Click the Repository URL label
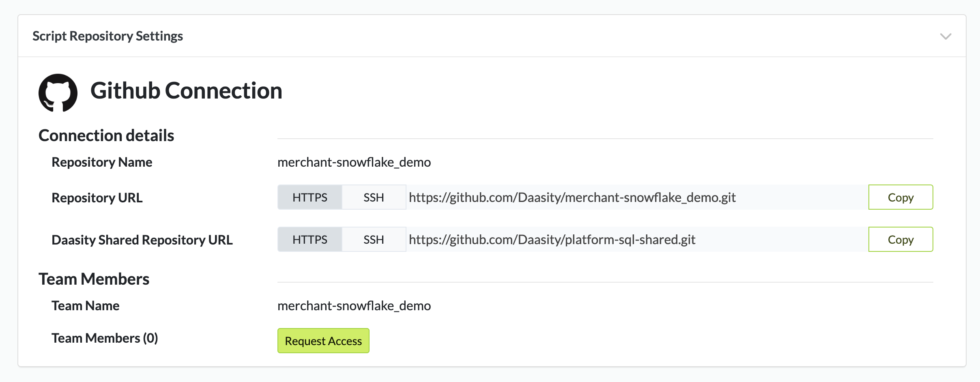Viewport: 980px width, 382px height. pos(97,198)
